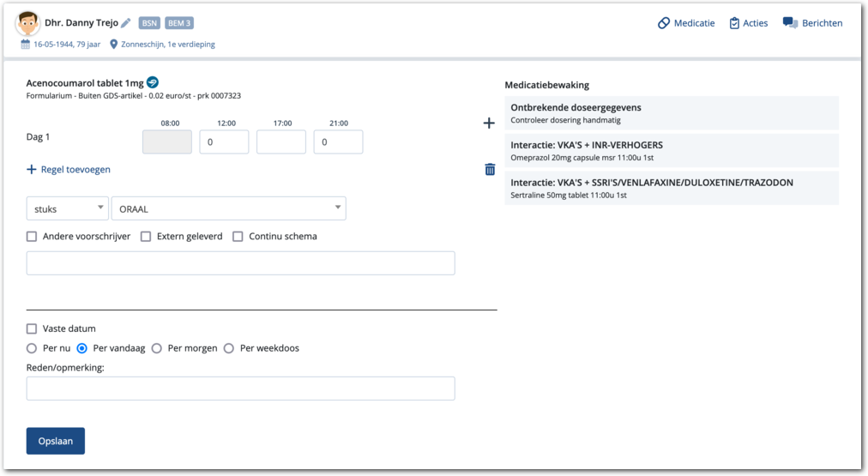Open Berichten messages in top bar

pyautogui.click(x=812, y=23)
